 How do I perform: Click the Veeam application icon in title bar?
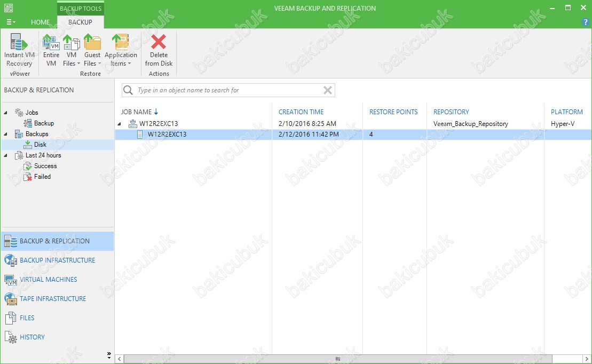point(9,8)
